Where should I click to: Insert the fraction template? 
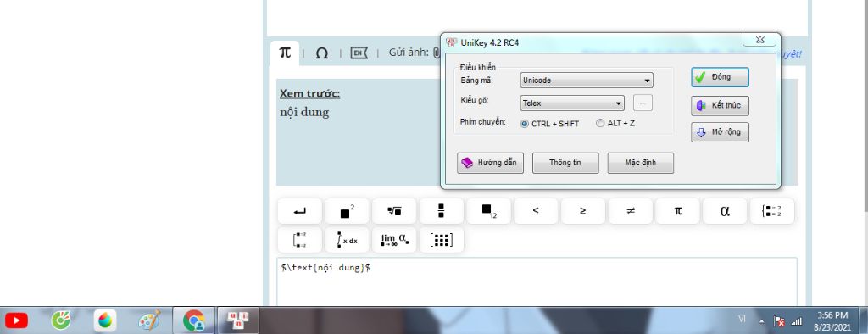(441, 211)
